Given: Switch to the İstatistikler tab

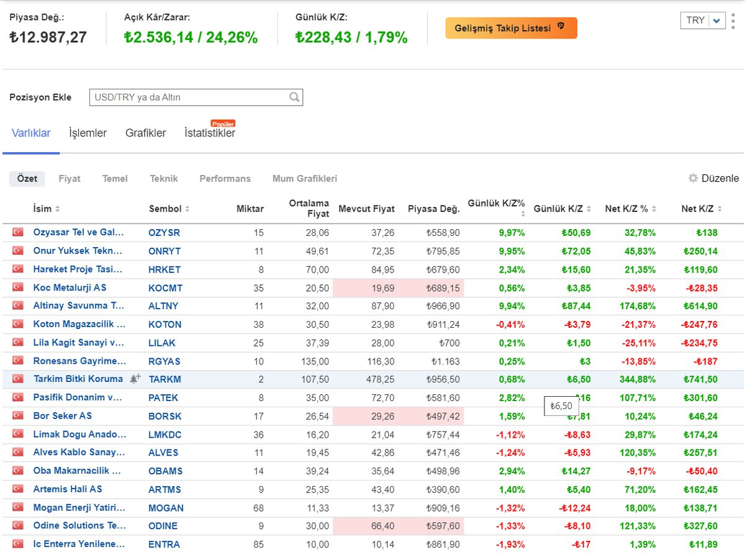Looking at the screenshot, I should pyautogui.click(x=210, y=133).
